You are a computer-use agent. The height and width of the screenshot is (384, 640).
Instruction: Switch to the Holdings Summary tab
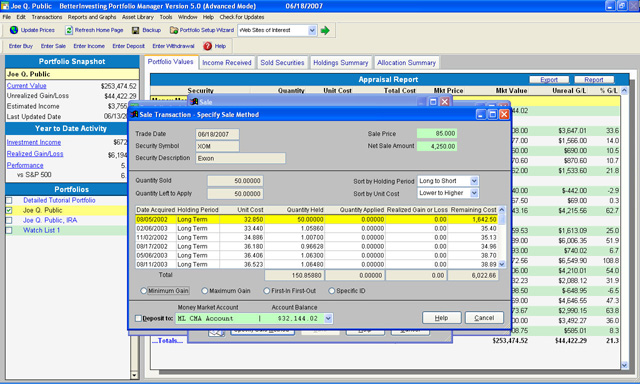(x=340, y=63)
